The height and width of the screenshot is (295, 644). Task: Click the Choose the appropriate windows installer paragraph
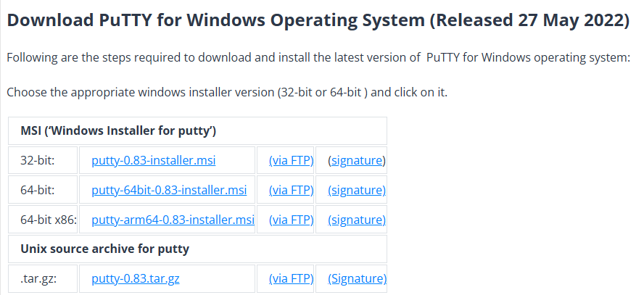click(226, 93)
